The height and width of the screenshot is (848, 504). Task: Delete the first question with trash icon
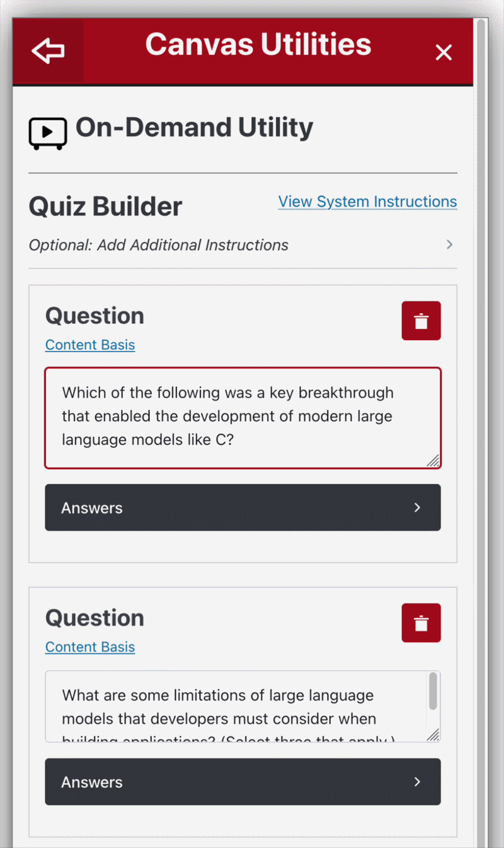(x=421, y=321)
